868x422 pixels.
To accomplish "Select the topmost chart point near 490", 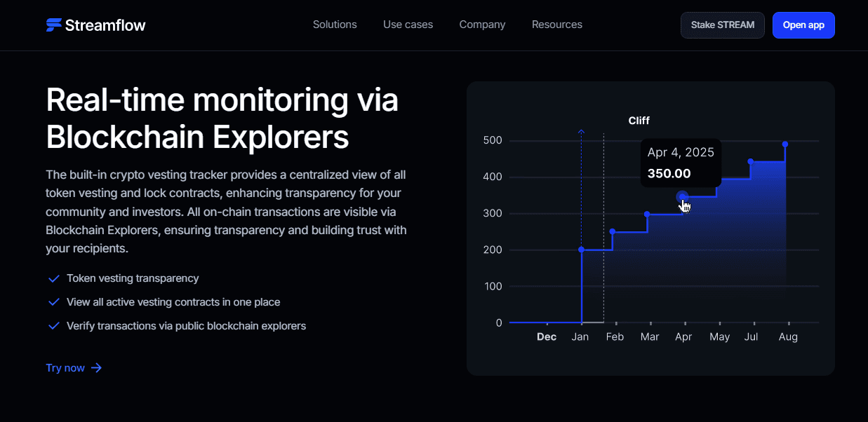I will (784, 144).
